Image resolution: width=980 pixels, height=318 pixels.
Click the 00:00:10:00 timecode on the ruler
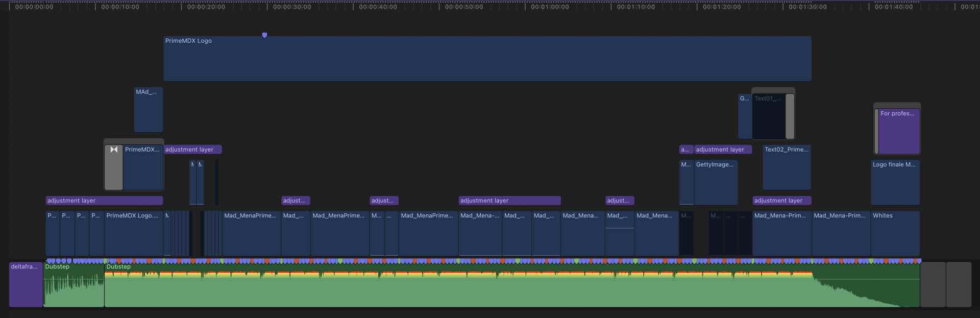pyautogui.click(x=120, y=7)
